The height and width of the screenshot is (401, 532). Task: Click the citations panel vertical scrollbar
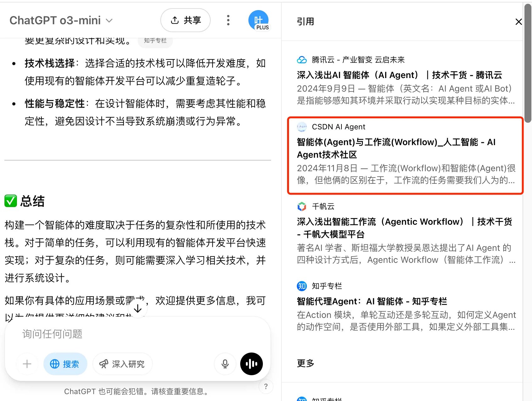[x=528, y=63]
